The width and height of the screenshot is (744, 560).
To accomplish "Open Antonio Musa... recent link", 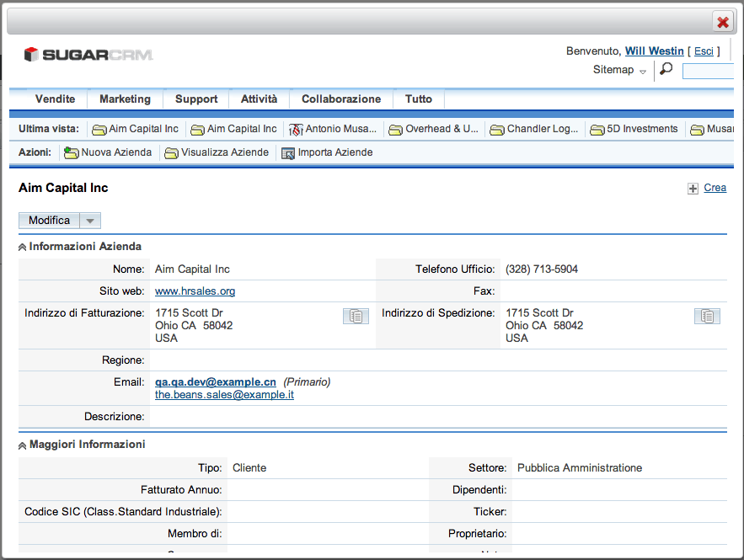I will tap(340, 129).
